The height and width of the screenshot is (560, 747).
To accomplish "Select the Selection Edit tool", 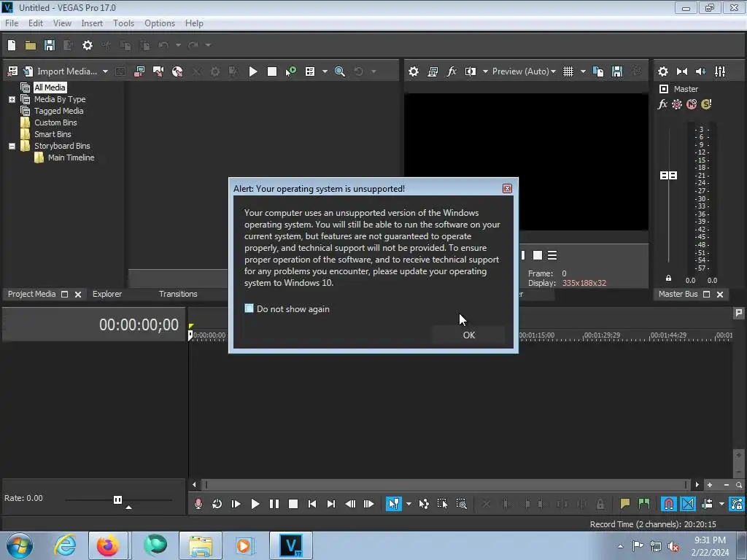I will [442, 504].
